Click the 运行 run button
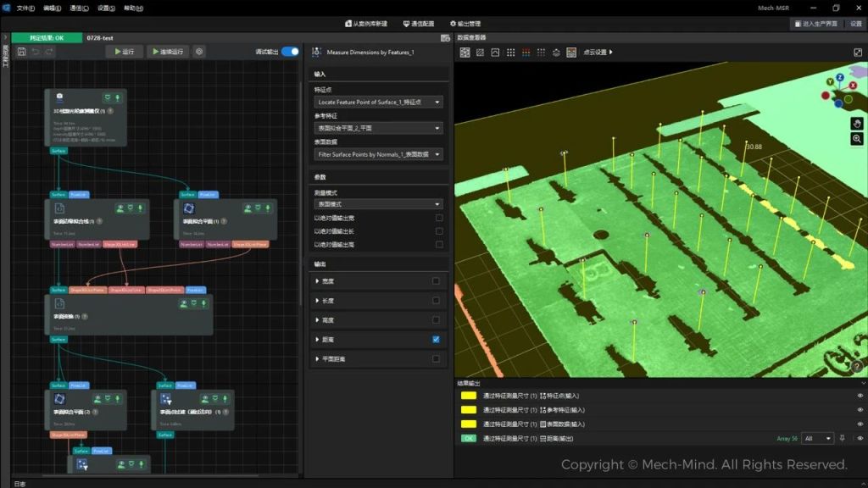The image size is (868, 488). point(124,52)
